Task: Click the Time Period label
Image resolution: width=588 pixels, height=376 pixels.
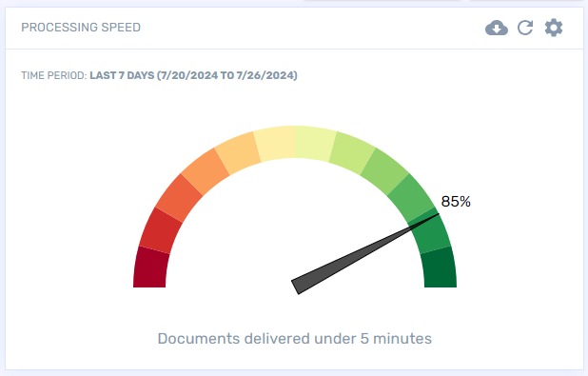Action: pos(54,75)
